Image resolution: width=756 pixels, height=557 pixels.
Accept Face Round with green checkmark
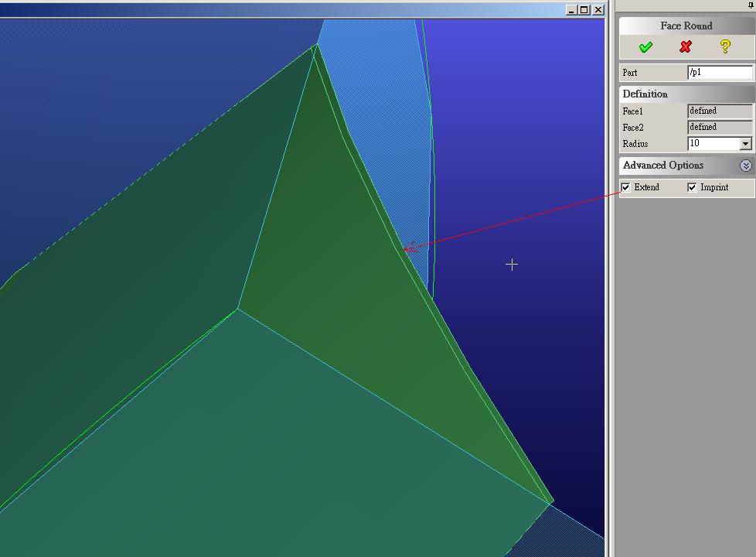click(645, 47)
